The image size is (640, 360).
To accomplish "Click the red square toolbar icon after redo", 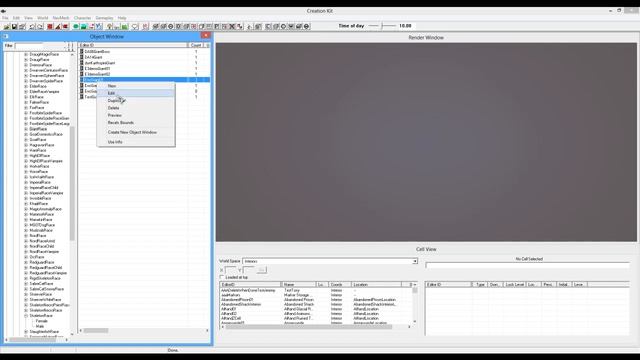I will pyautogui.click(x=50, y=27).
